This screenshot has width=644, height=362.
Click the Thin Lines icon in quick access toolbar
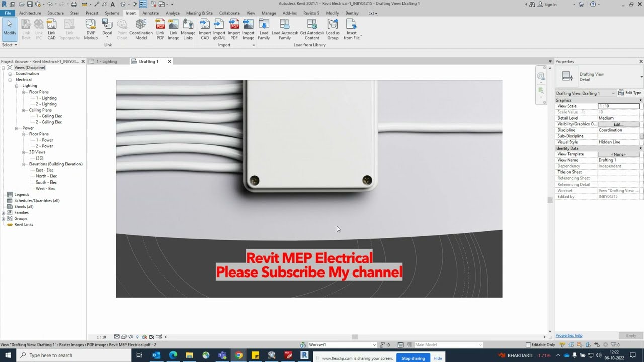click(x=143, y=4)
